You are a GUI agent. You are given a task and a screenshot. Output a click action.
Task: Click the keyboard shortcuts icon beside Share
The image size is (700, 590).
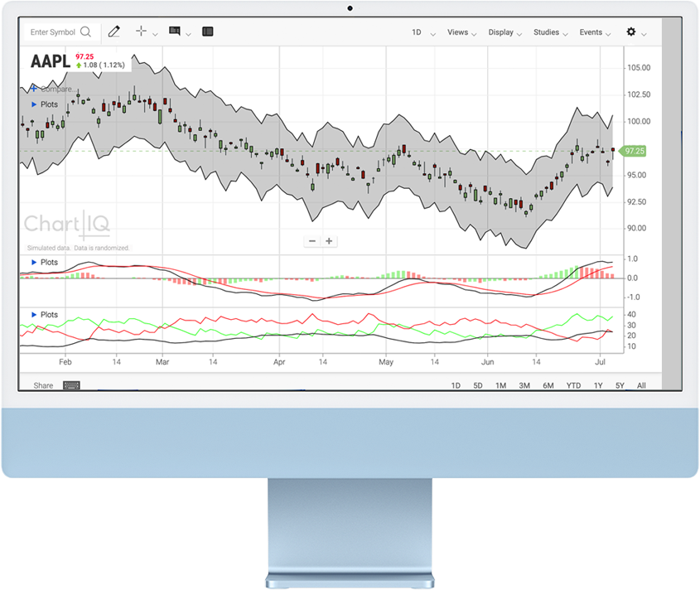(70, 385)
